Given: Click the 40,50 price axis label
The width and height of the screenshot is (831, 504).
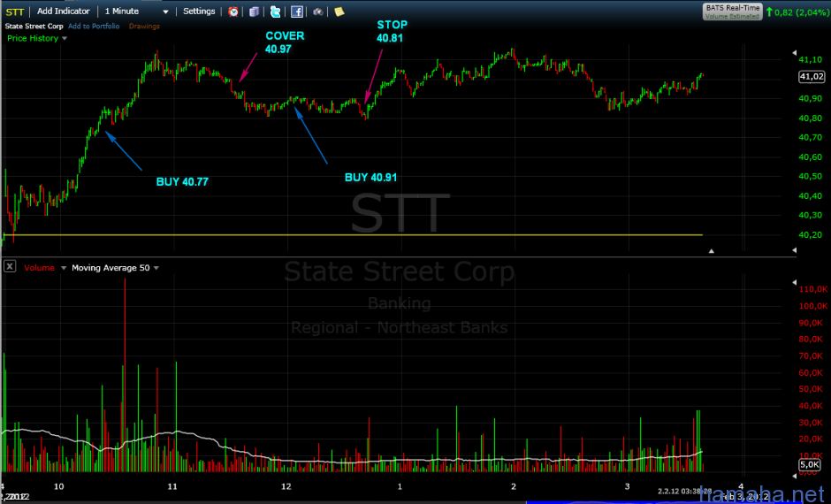Looking at the screenshot, I should [811, 177].
